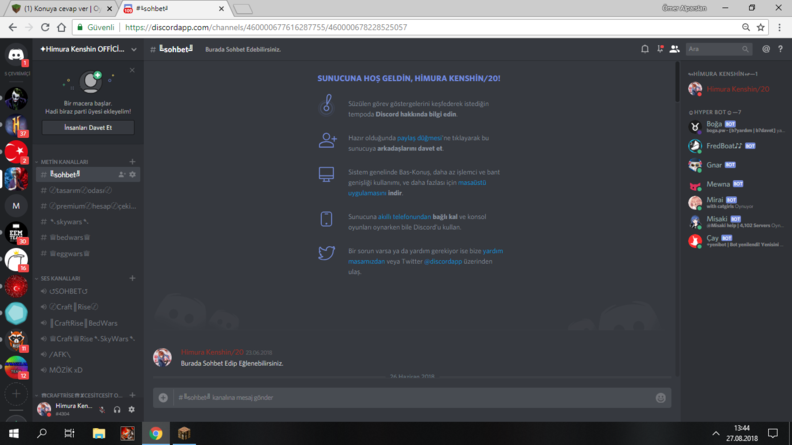
Task: Select Çay bot in member list
Action: [735, 241]
